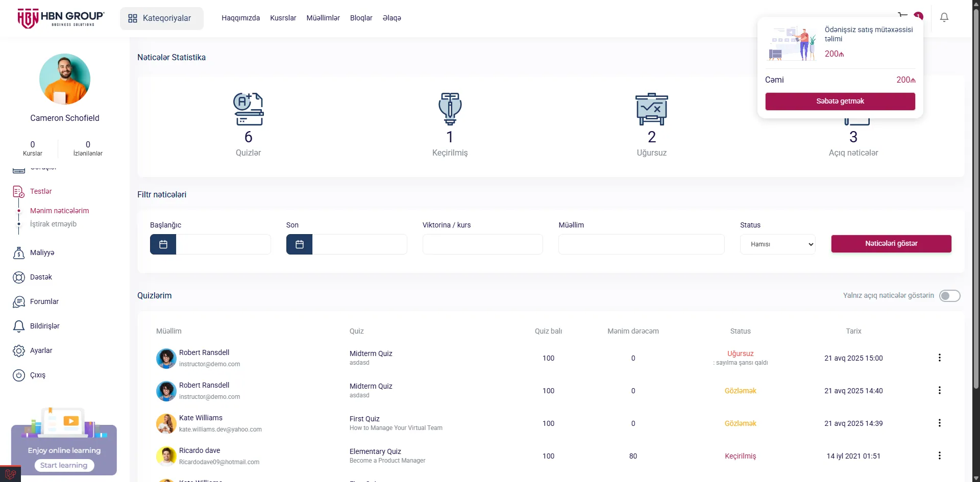Click the Nəticələri göstər button
The image size is (980, 482).
click(891, 244)
